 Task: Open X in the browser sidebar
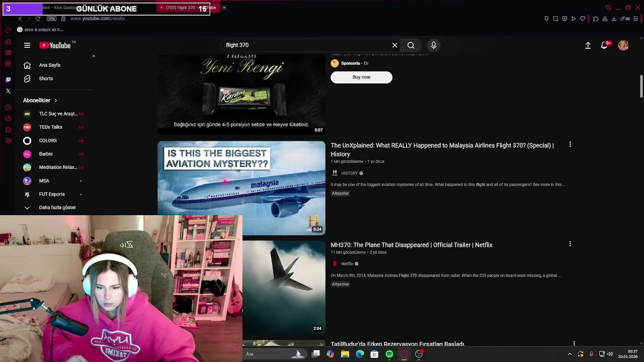coord(8,91)
